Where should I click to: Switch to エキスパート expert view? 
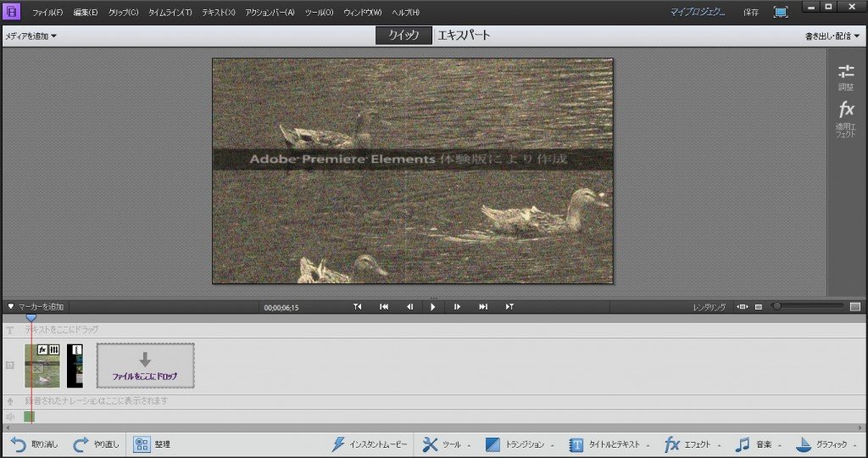coord(464,36)
